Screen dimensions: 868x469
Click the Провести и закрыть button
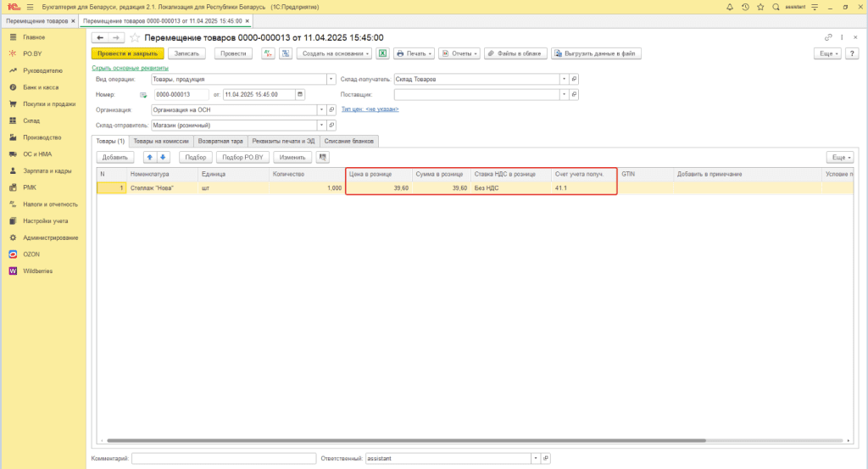[126, 53]
